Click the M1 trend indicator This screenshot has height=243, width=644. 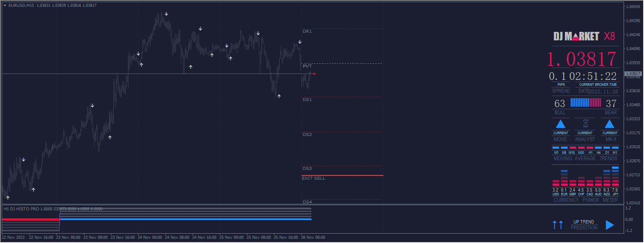point(556,147)
